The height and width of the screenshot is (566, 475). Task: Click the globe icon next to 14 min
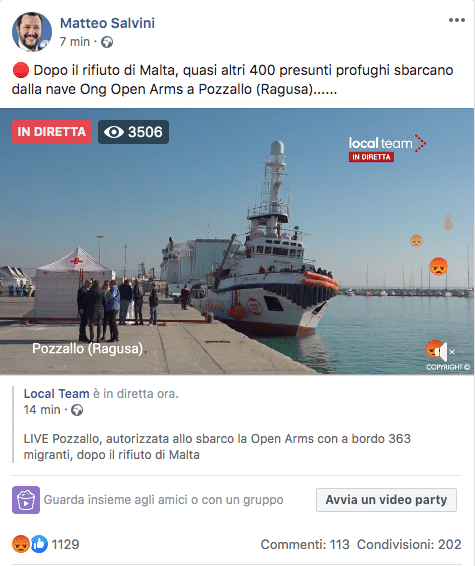pyautogui.click(x=77, y=410)
